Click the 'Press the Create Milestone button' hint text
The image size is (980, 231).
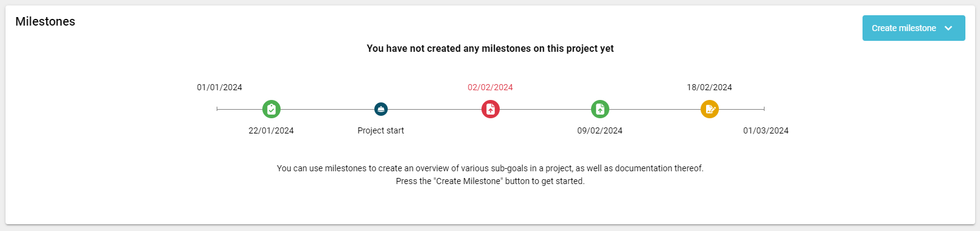click(491, 181)
